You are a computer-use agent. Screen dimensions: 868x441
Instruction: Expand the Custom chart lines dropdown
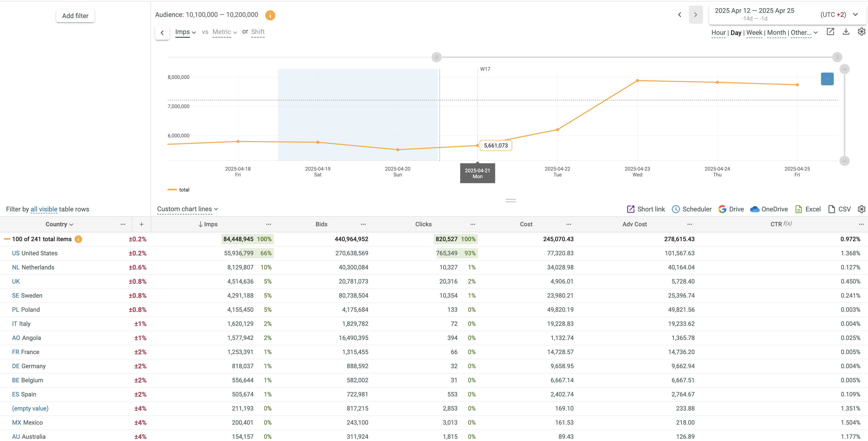[187, 209]
